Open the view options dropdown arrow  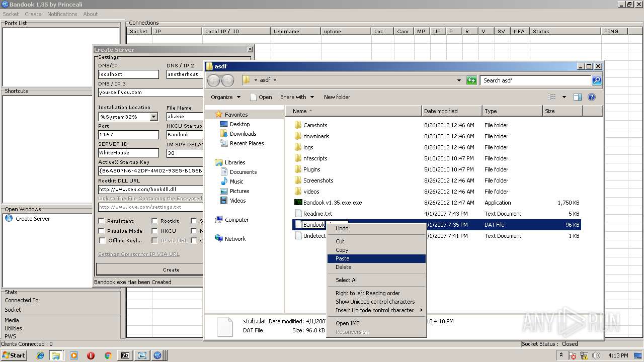564,97
